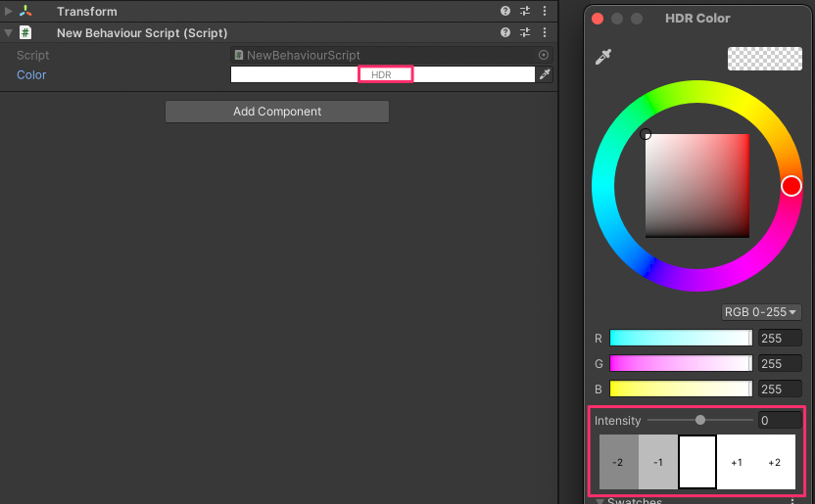Click the B value input field
The height and width of the screenshot is (504, 815).
(x=780, y=389)
